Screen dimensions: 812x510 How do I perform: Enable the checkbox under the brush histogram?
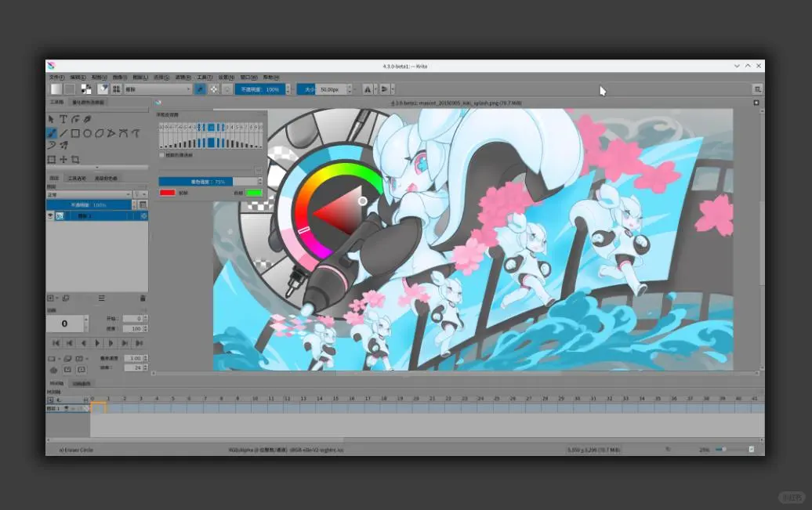point(162,155)
